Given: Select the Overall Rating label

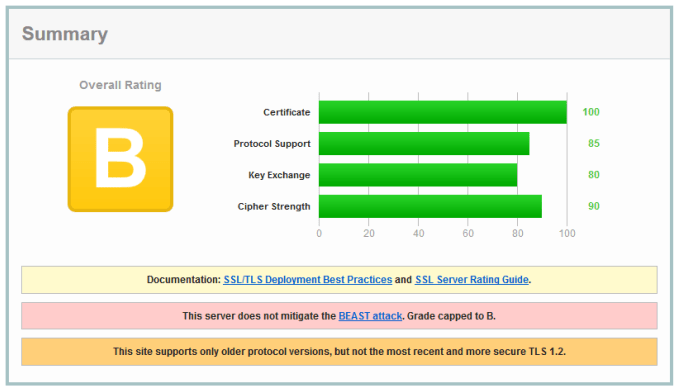Looking at the screenshot, I should point(120,85).
